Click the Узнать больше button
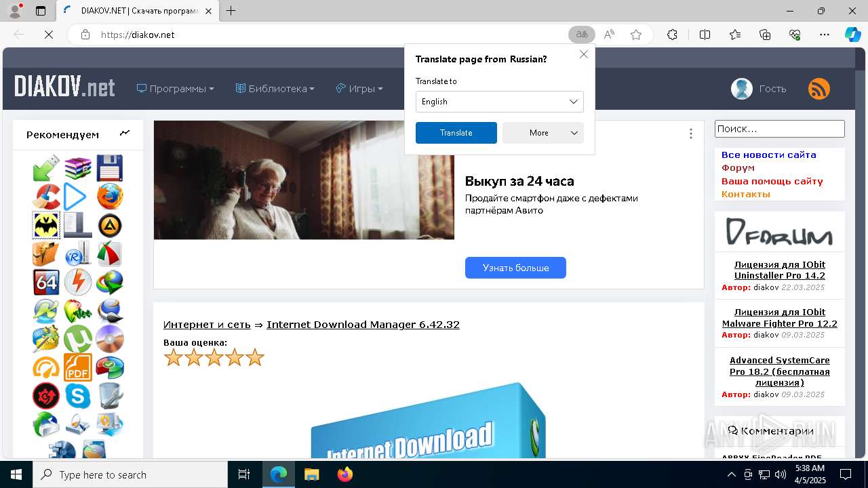Screen dimensions: 868x488 tap(515, 268)
